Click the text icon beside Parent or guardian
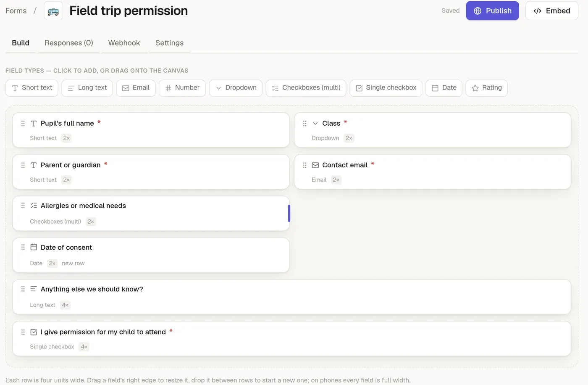The width and height of the screenshot is (588, 385). click(x=34, y=165)
